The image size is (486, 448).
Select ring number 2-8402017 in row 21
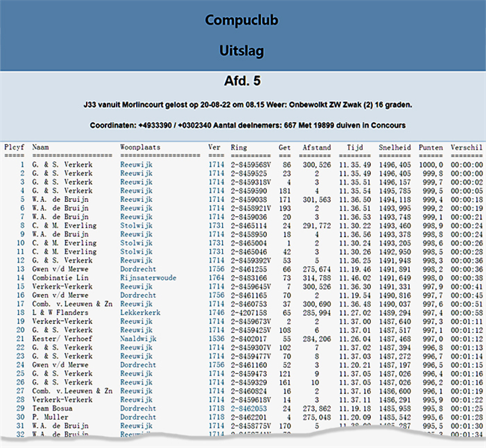click(248, 339)
